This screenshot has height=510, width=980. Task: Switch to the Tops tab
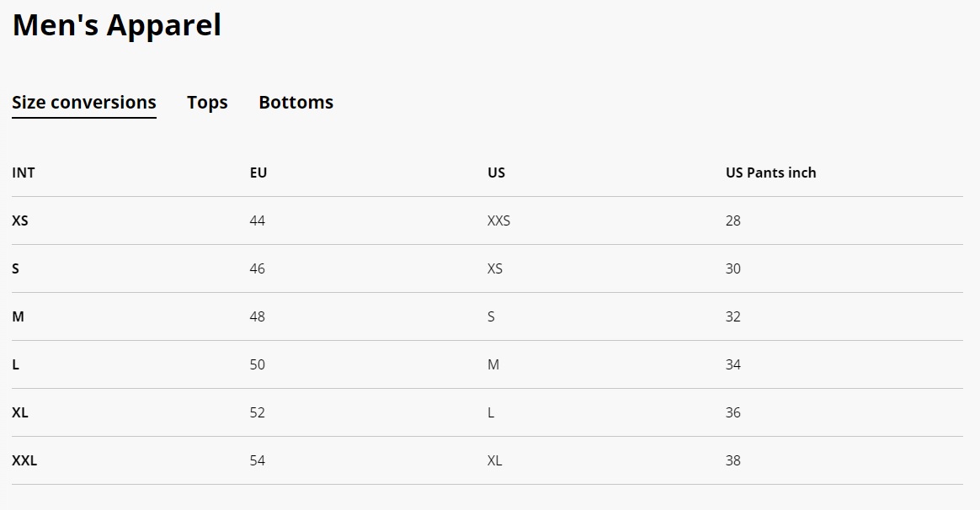pos(207,103)
